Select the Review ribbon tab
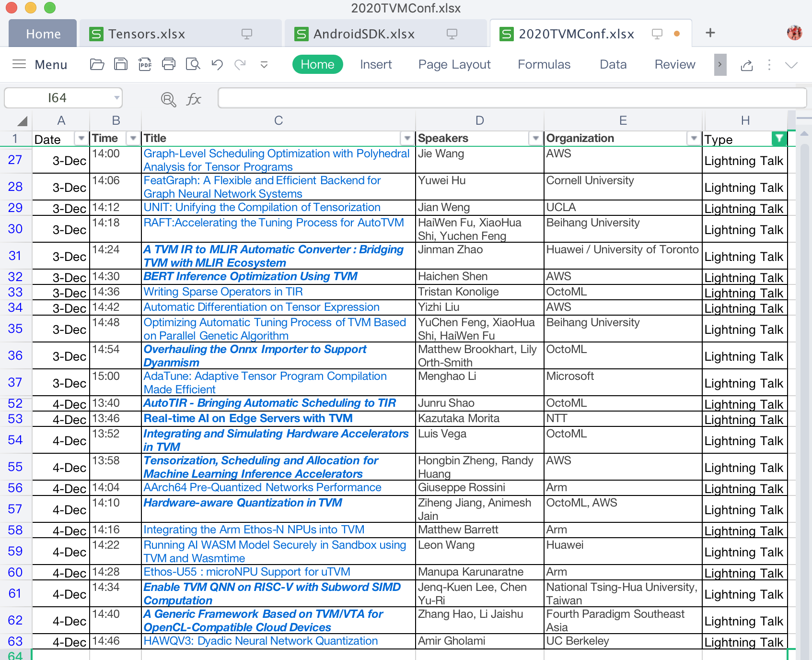 675,64
